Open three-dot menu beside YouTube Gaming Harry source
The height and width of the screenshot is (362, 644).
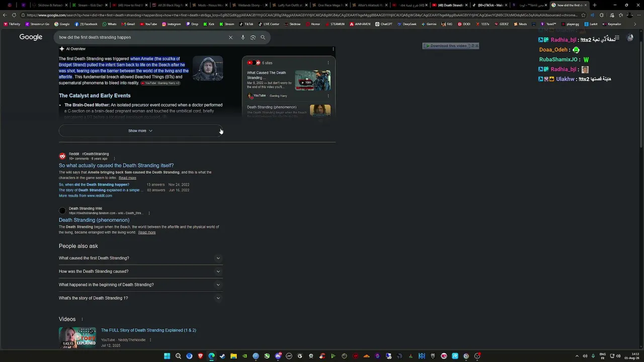(328, 96)
